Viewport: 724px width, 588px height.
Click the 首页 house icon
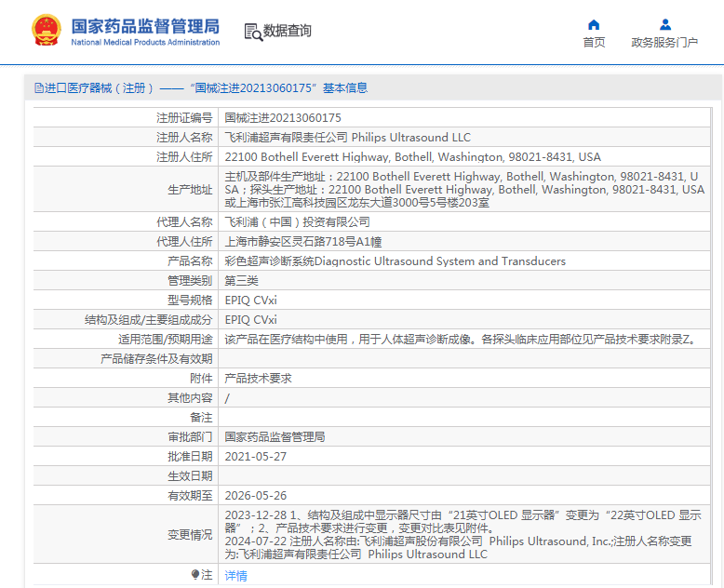[594, 25]
